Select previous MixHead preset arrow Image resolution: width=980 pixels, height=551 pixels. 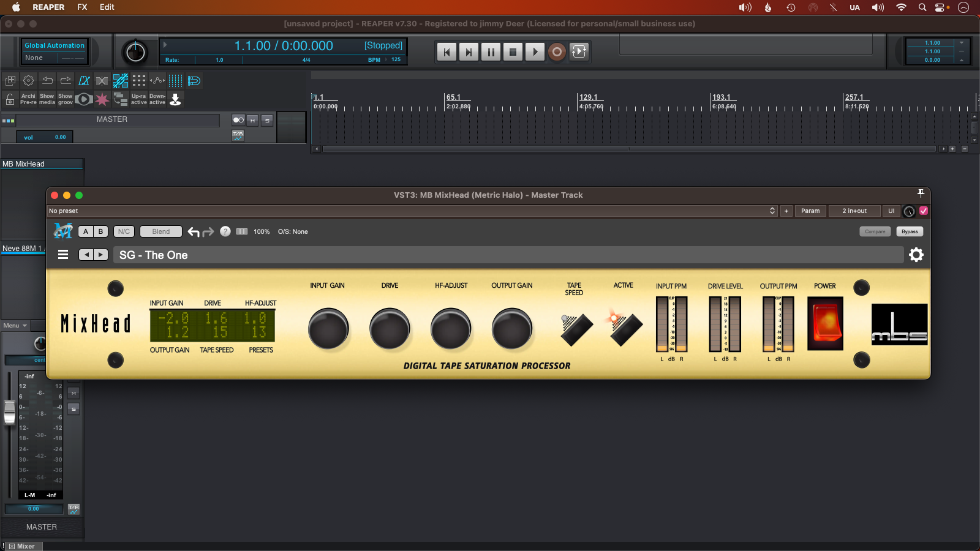pyautogui.click(x=86, y=255)
